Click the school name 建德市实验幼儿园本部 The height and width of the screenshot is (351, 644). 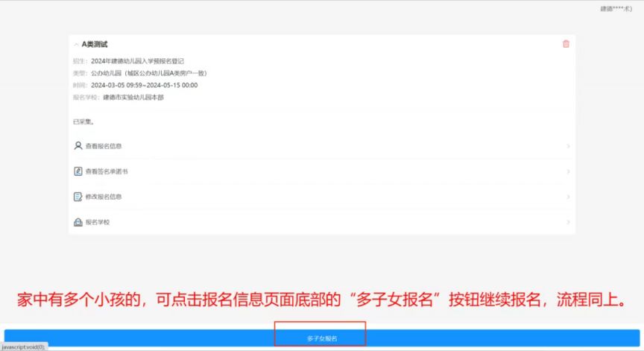[x=133, y=98]
